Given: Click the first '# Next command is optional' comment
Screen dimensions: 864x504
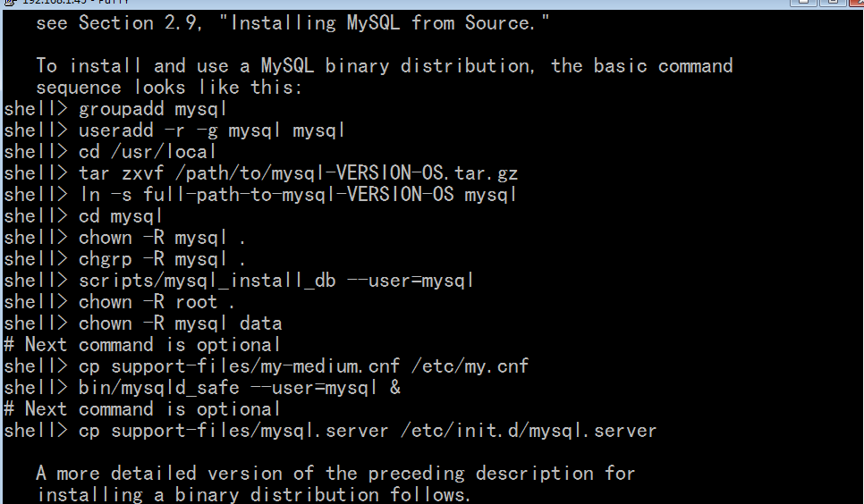Looking at the screenshot, I should (141, 345).
